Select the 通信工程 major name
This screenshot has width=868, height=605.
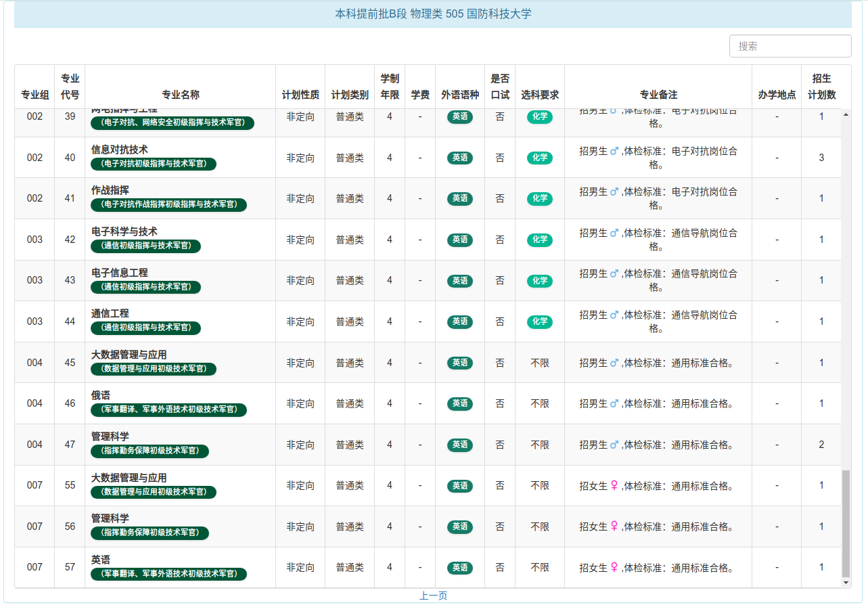110,313
